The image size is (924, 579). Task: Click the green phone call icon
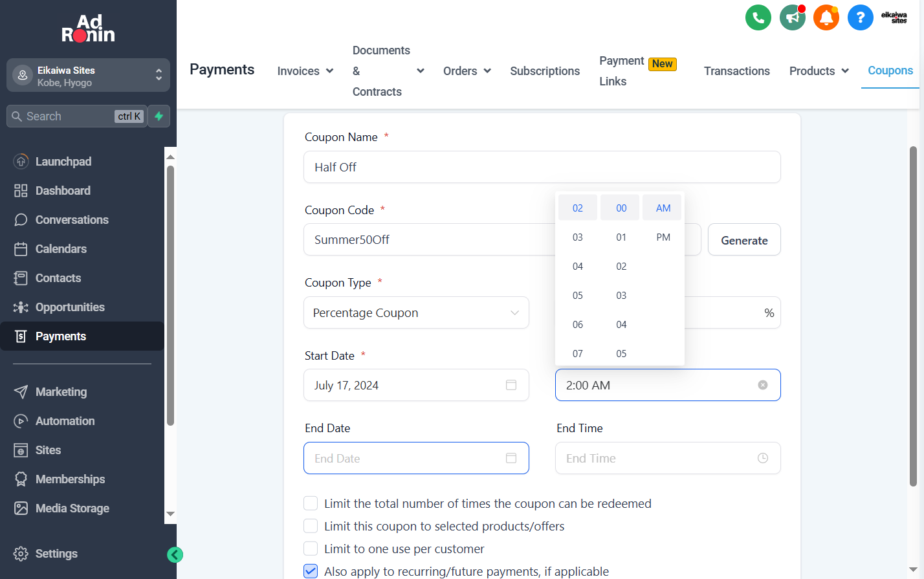click(758, 17)
